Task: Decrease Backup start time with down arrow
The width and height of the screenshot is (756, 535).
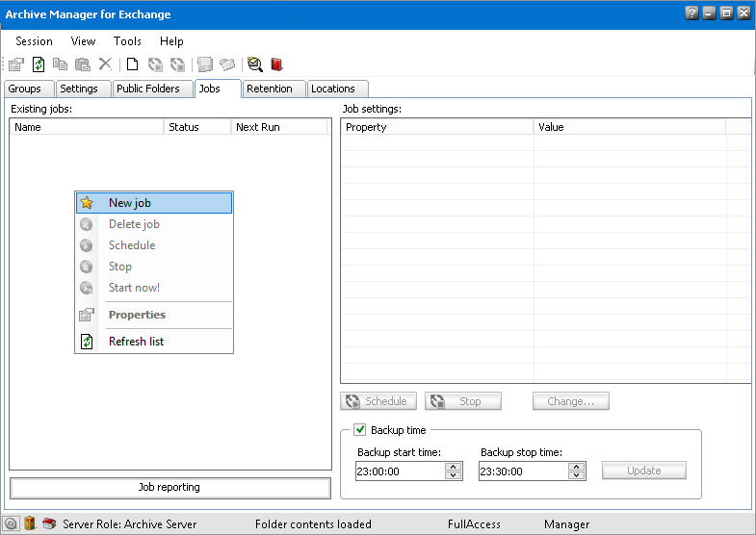Action: coord(453,475)
